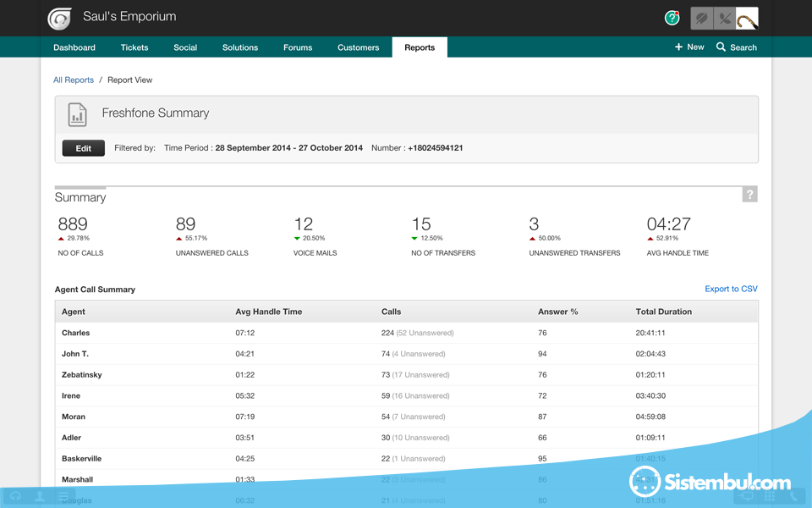Click the Avg Handle Time column header
The width and height of the screenshot is (812, 508).
269,312
